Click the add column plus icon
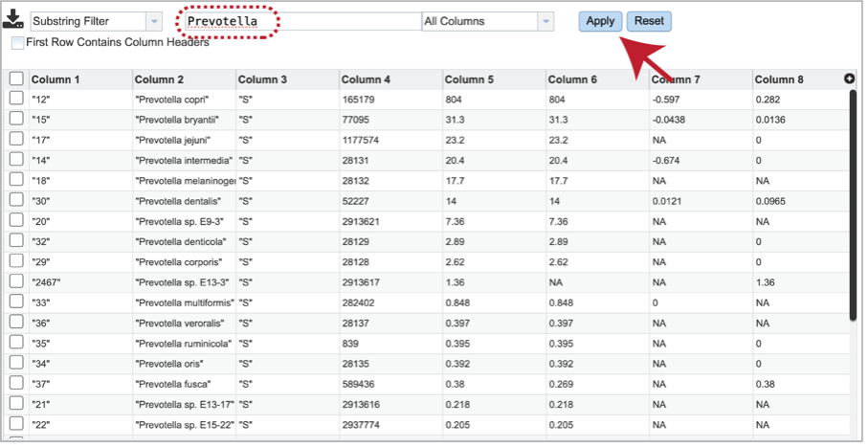 click(850, 78)
